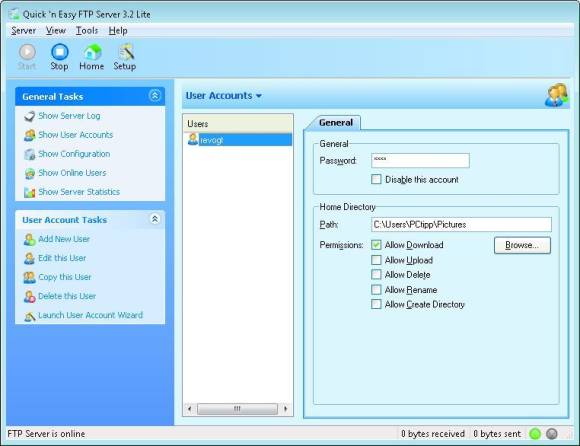580x446 pixels.
Task: Open the Setup toolbar icon
Action: (126, 52)
